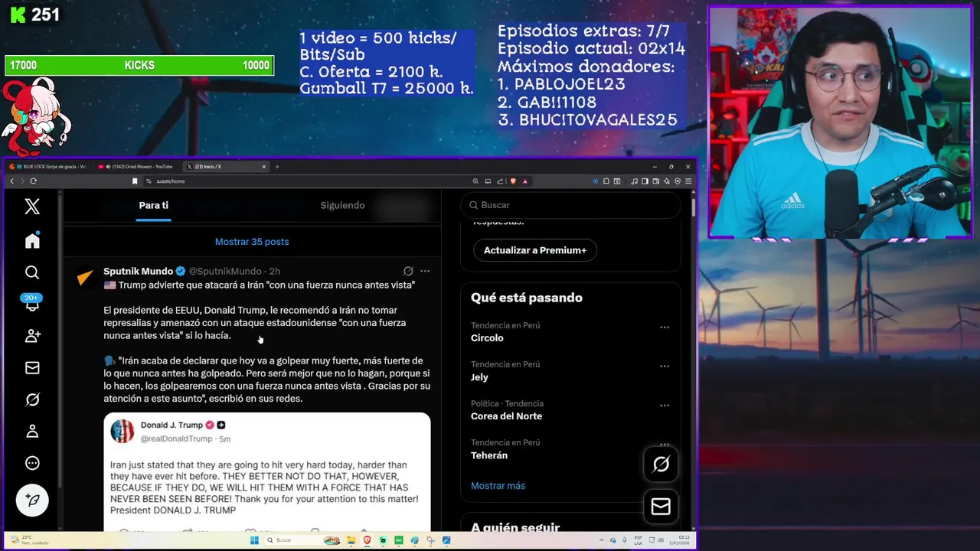Bookmark this page in address bar
Screen dimensions: 980x551
point(135,181)
